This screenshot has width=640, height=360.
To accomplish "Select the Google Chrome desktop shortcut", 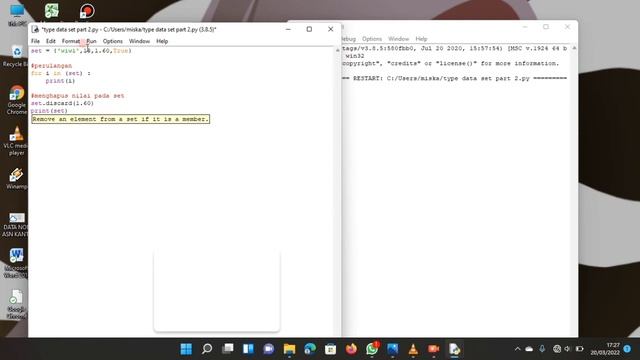I will [x=16, y=100].
